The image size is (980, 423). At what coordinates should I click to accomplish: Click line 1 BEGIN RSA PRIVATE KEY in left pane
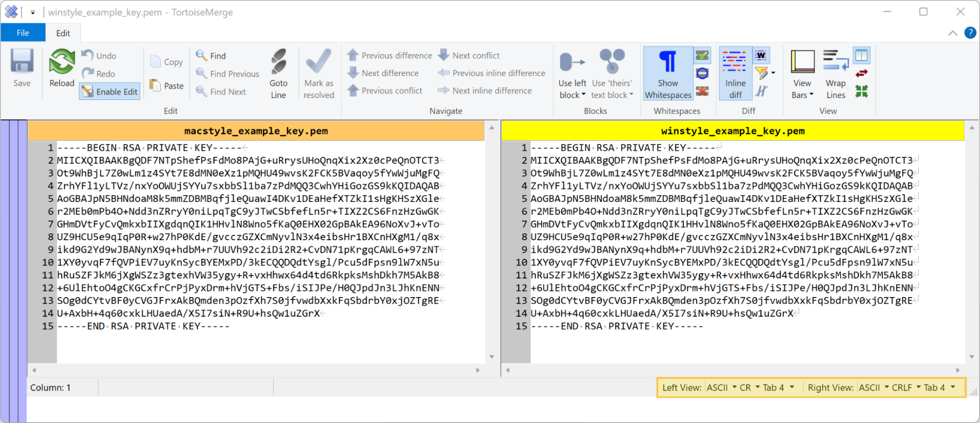click(150, 148)
